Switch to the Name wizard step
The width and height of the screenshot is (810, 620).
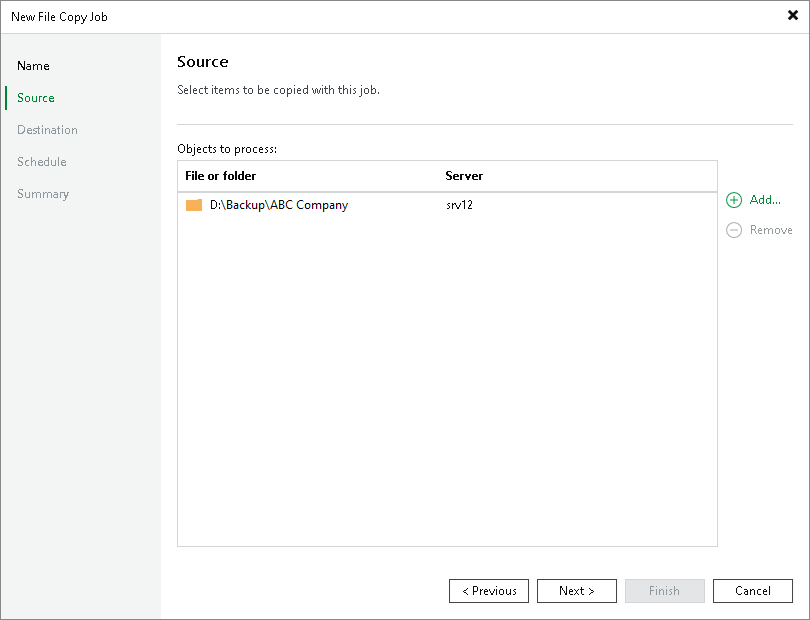pos(33,66)
